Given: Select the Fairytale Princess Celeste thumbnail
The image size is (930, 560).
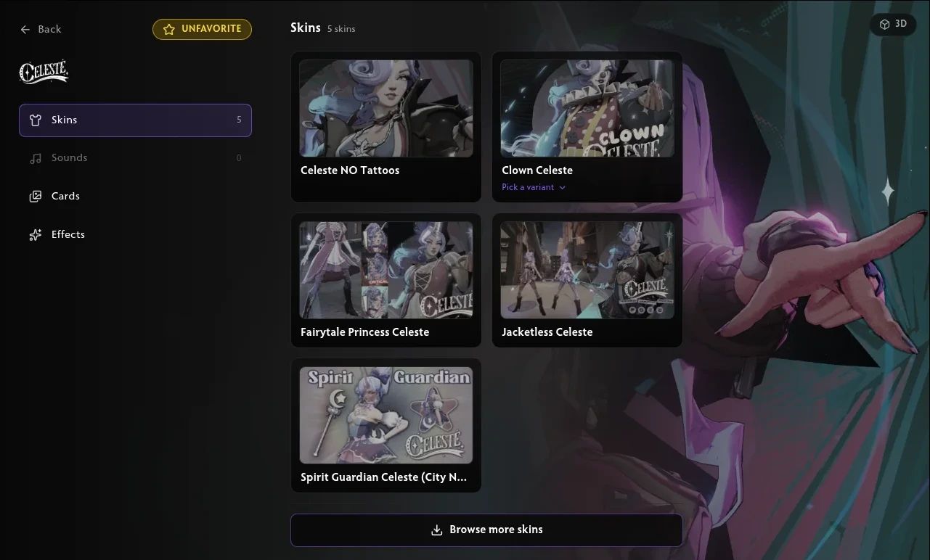Looking at the screenshot, I should (x=386, y=271).
